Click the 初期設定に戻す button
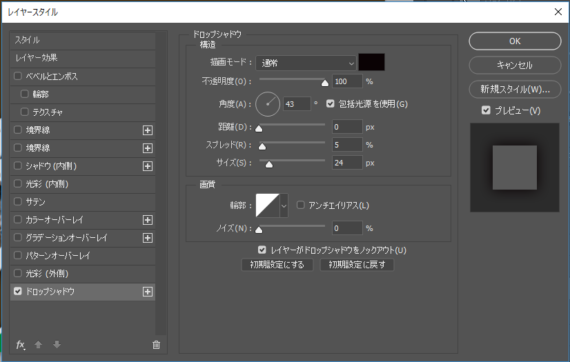Viewport: 570px width, 362px height. point(357,265)
